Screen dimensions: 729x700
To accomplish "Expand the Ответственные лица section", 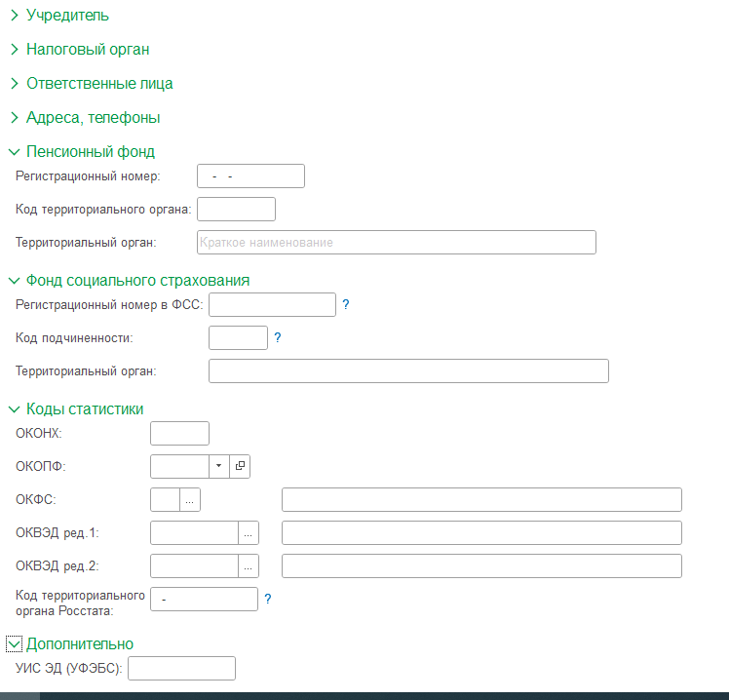I will [15, 83].
